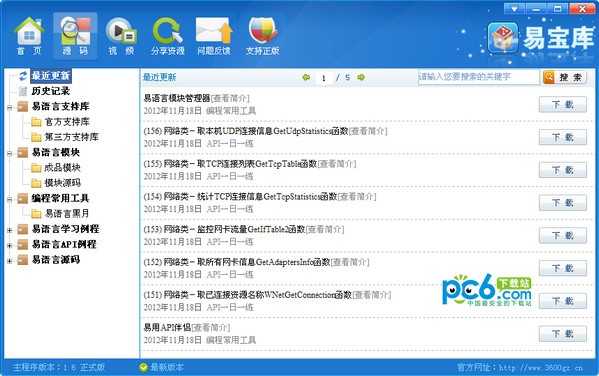View intro for item (151)
The height and width of the screenshot is (376, 599).
pos(371,295)
